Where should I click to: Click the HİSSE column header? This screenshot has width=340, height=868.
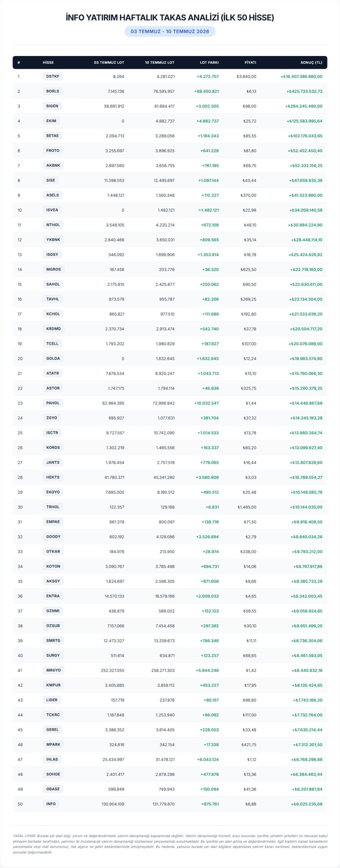click(x=48, y=62)
